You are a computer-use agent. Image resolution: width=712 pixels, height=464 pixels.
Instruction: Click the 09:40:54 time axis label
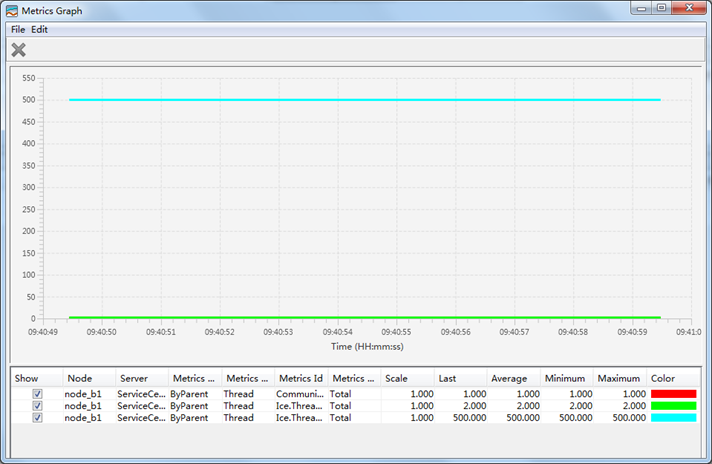(337, 332)
